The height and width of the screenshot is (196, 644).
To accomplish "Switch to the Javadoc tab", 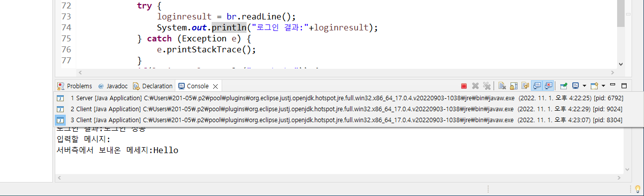I will [x=113, y=86].
